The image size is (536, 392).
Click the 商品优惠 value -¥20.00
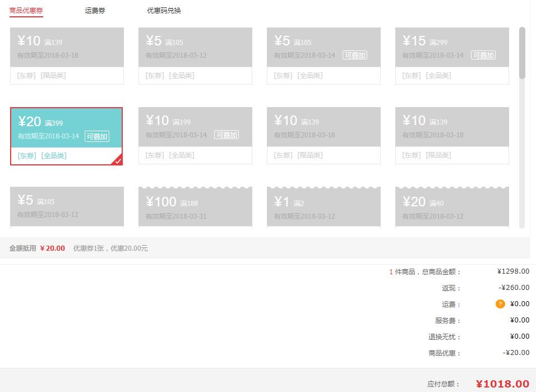[516, 352]
